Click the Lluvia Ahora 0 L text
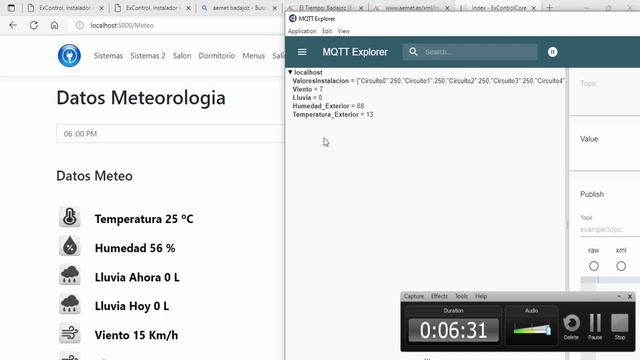Image resolution: width=640 pixels, height=360 pixels. click(137, 278)
